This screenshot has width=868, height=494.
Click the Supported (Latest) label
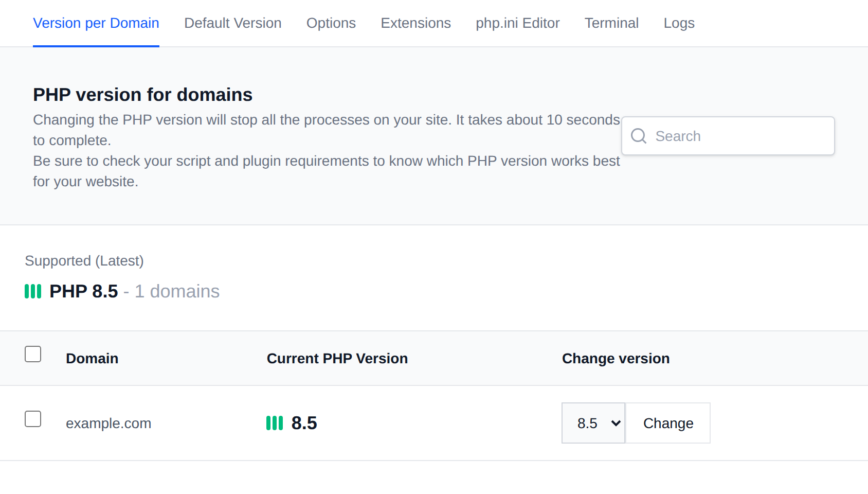pyautogui.click(x=84, y=261)
